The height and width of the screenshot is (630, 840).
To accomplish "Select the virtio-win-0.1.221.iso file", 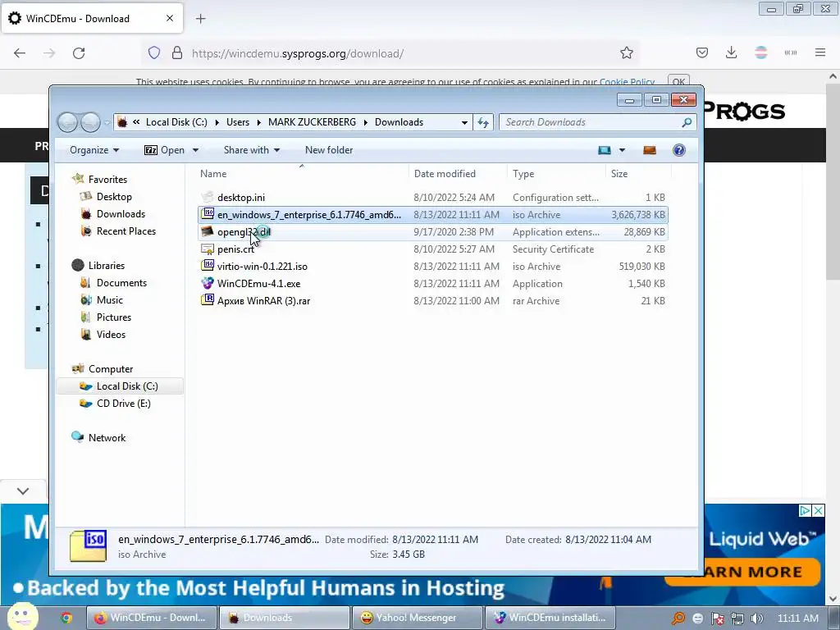I will tap(433, 267).
